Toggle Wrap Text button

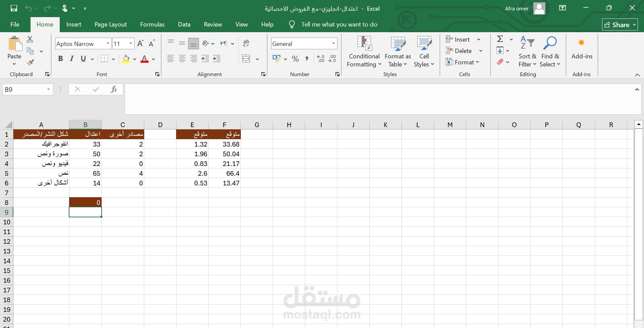click(x=246, y=43)
